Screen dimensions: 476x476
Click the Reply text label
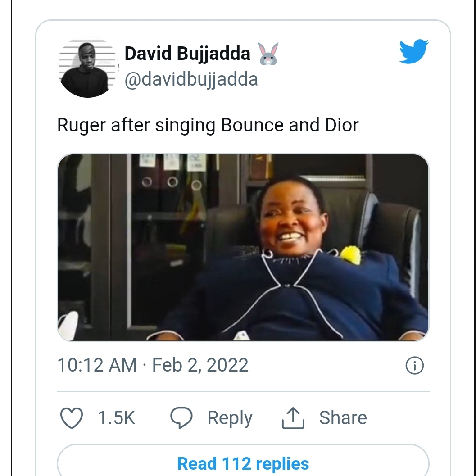pyautogui.click(x=230, y=418)
